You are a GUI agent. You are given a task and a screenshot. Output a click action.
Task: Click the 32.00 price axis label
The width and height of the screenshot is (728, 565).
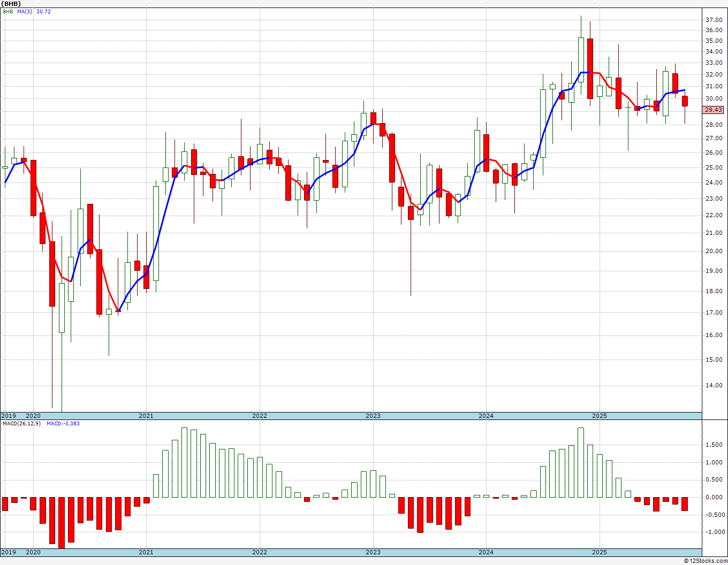click(714, 74)
